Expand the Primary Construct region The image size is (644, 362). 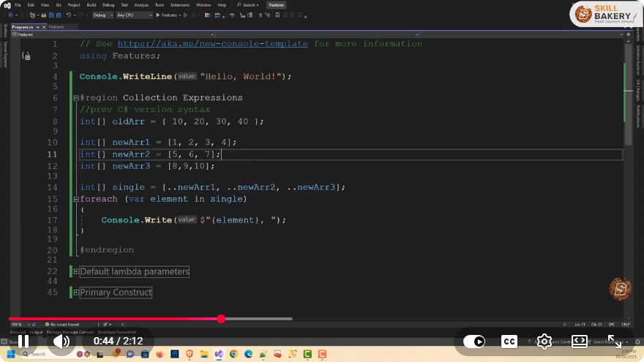click(76, 293)
